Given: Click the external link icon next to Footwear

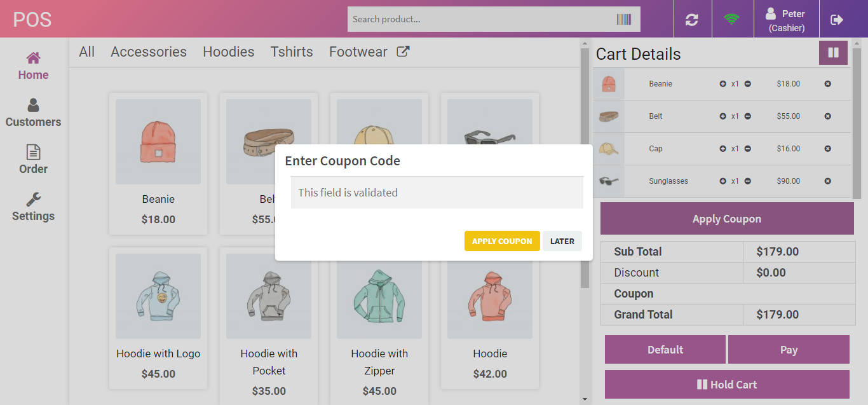Looking at the screenshot, I should (402, 51).
